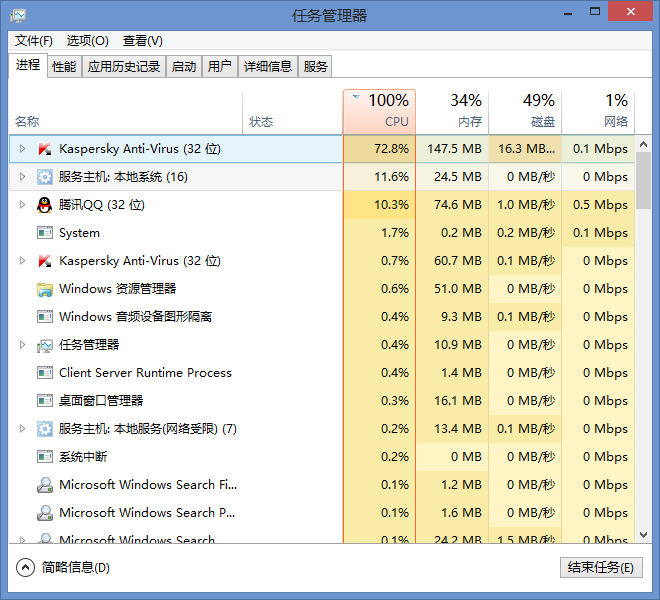Expand the second Kaspersky Anti-Virus row (0.7%)
Viewport: 660px width, 600px height.
click(23, 261)
